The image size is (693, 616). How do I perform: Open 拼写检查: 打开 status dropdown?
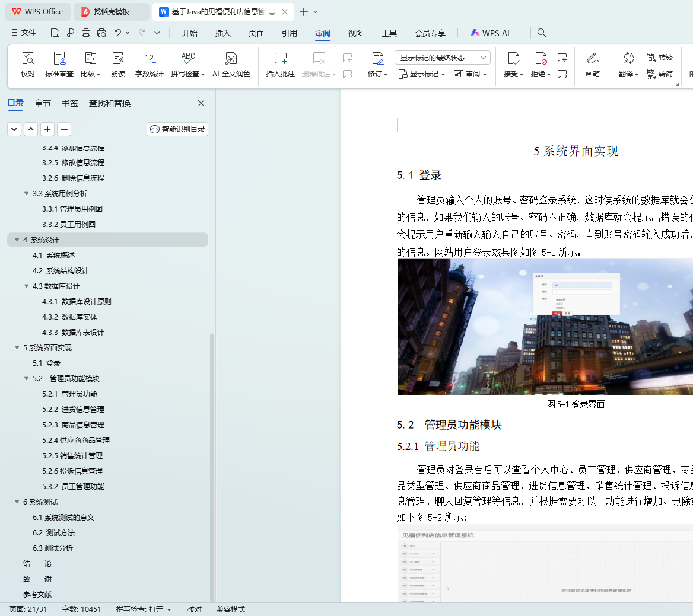click(144, 609)
